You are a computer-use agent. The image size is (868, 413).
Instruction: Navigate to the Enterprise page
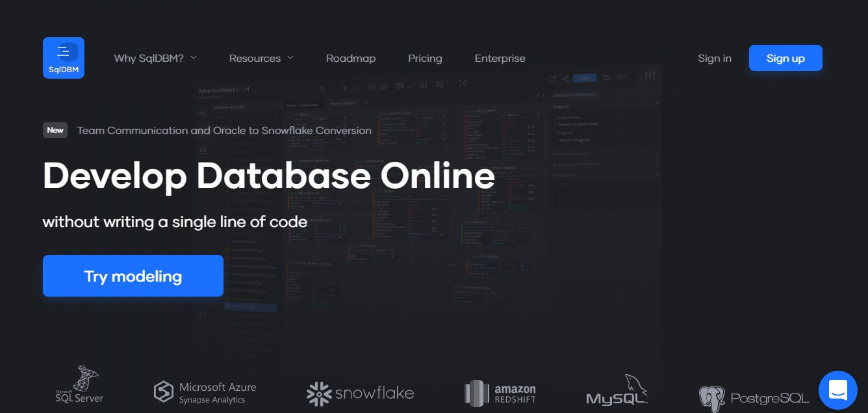pyautogui.click(x=500, y=58)
